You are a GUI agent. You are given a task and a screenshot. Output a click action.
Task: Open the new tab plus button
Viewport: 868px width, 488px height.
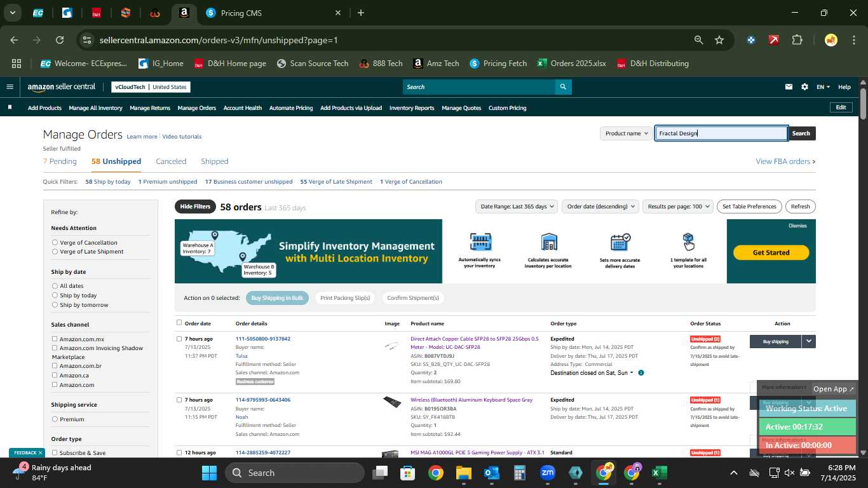[x=361, y=13]
